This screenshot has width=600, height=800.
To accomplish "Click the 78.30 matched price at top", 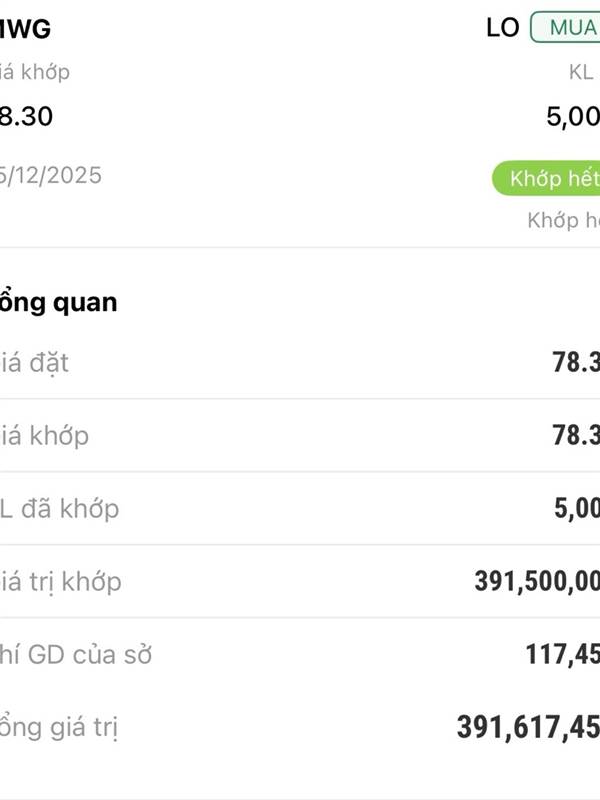I will click(26, 116).
